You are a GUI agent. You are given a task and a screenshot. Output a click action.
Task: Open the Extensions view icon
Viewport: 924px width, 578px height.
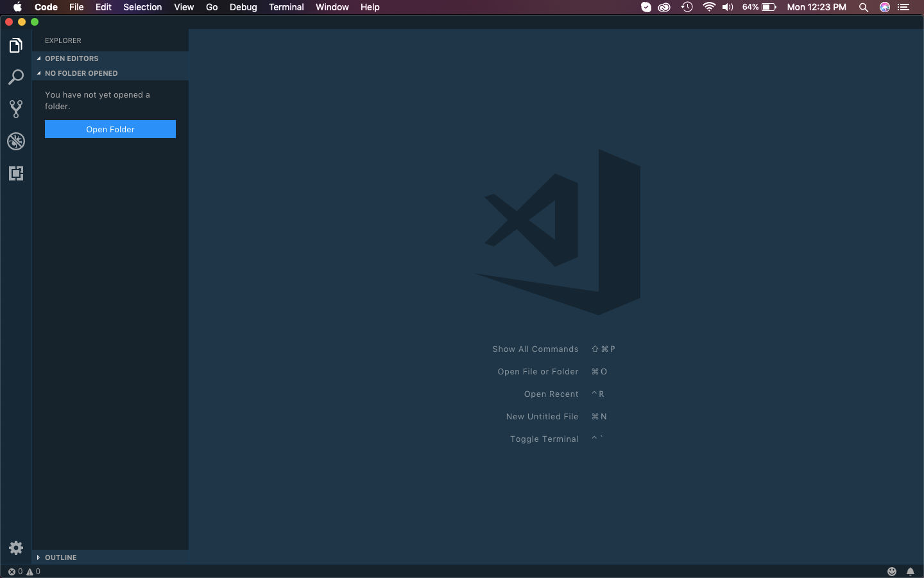[x=16, y=173]
